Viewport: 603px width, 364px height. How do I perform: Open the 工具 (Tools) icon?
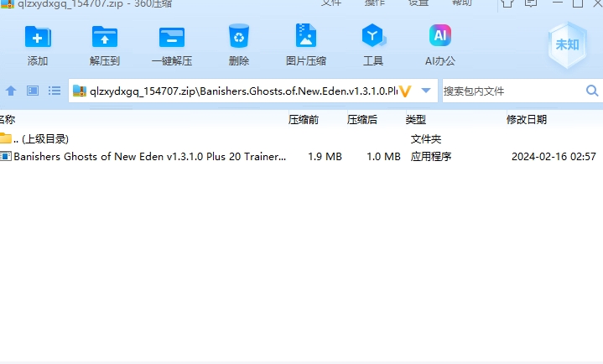373,36
